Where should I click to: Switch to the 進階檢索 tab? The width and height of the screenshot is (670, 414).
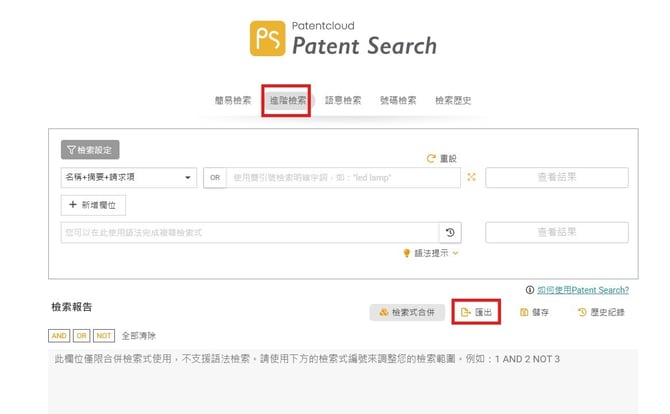[288, 100]
